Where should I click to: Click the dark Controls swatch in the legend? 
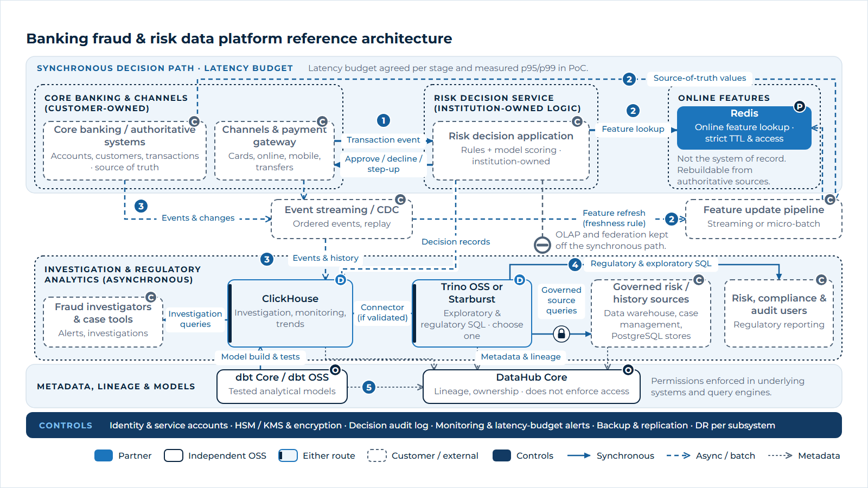pyautogui.click(x=502, y=455)
